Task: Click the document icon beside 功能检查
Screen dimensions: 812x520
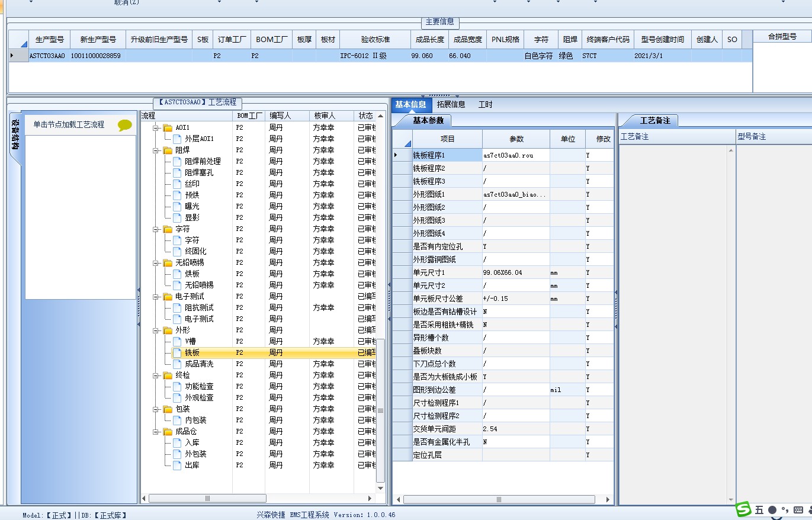Action: (x=177, y=386)
